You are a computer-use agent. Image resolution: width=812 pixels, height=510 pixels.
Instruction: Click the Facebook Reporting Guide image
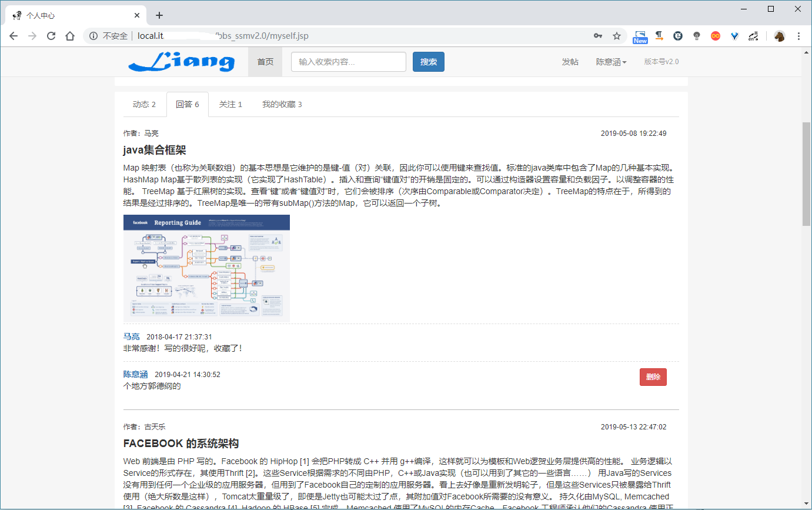point(206,268)
